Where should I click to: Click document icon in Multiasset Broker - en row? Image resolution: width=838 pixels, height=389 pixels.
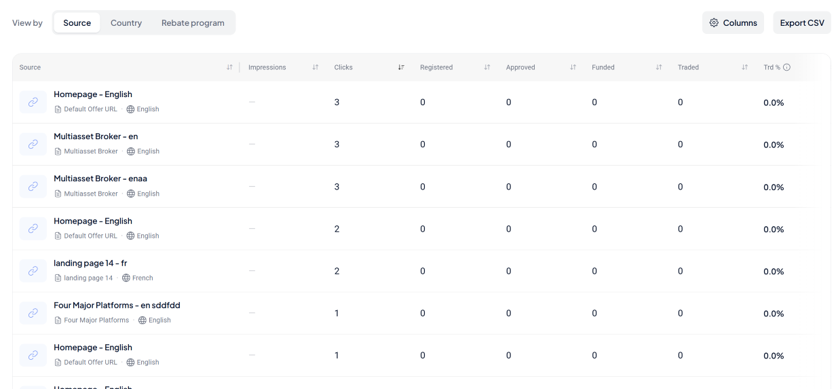(58, 151)
